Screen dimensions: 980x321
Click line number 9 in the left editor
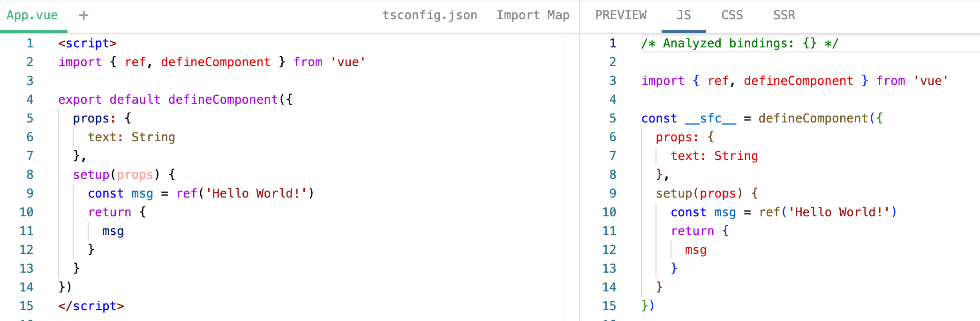click(x=30, y=193)
